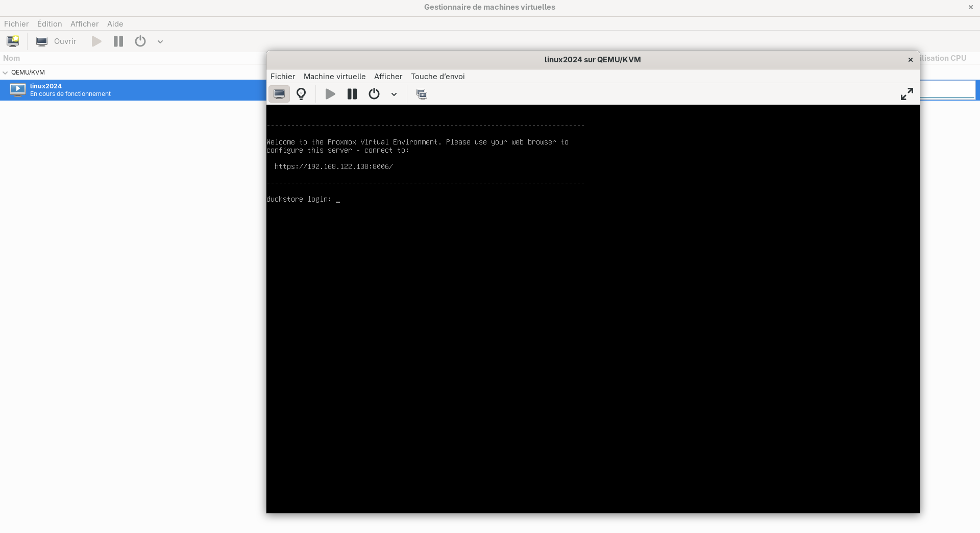The image size is (980, 533).
Task: Click Ouvrir in the manager toolbar
Action: (57, 41)
